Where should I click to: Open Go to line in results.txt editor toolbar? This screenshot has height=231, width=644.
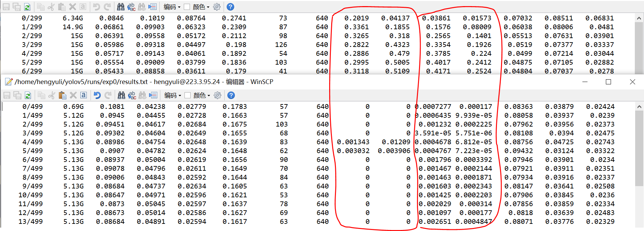153,95
